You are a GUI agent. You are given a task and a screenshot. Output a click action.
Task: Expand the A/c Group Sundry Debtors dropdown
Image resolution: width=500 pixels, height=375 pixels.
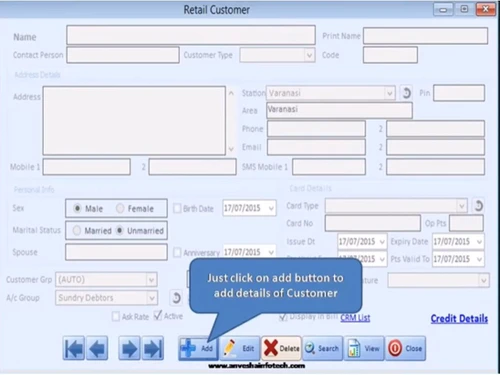tap(152, 298)
